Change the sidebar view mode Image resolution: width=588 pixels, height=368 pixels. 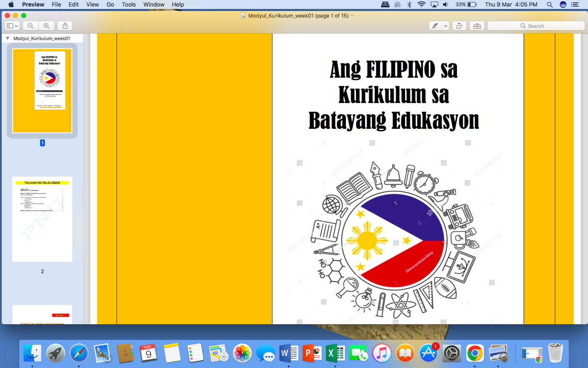(11, 25)
